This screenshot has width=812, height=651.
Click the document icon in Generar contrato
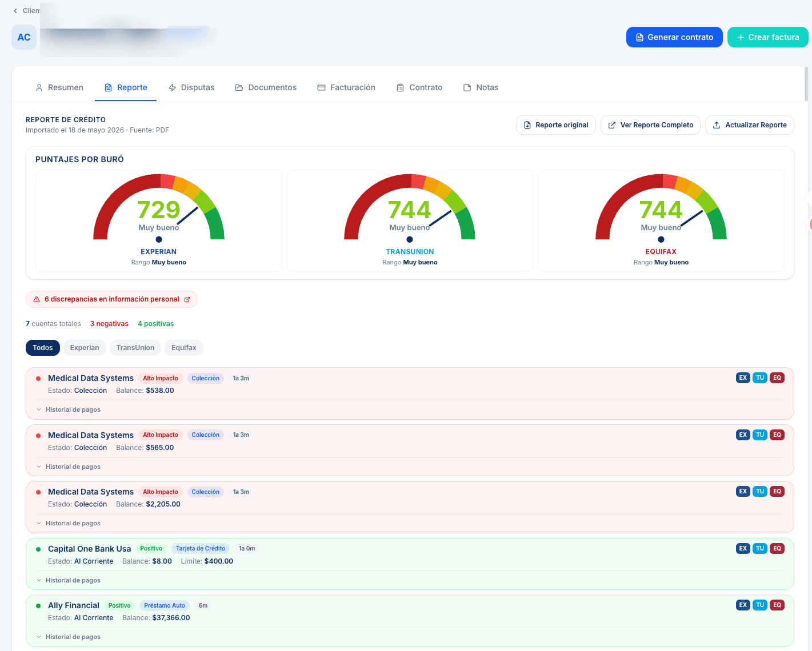[640, 37]
